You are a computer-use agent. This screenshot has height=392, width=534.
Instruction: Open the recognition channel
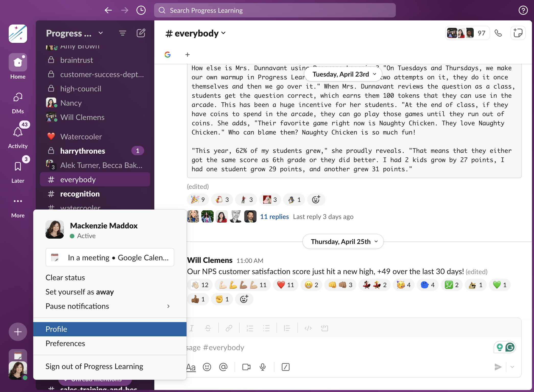click(95, 194)
